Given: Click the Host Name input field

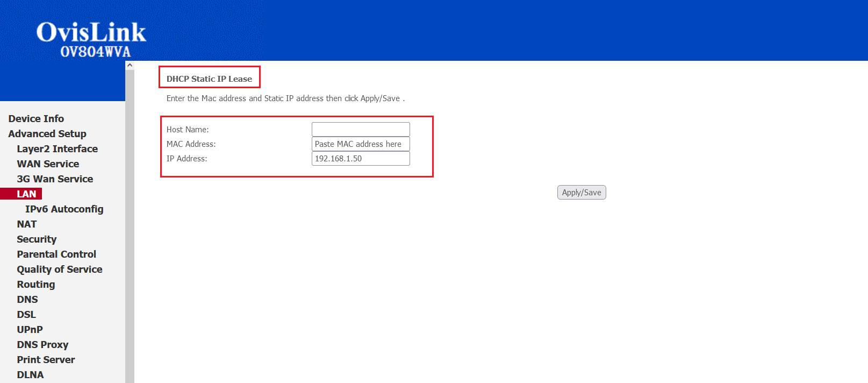Looking at the screenshot, I should click(361, 130).
